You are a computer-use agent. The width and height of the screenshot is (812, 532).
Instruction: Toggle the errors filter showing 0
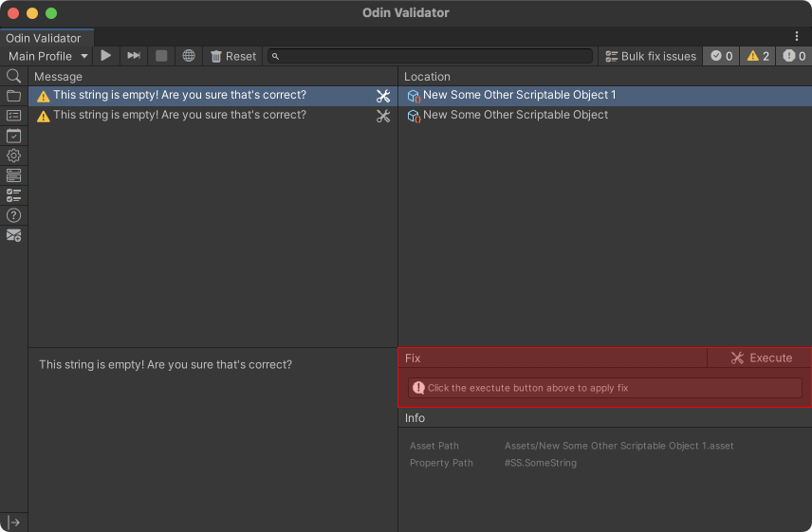point(794,56)
